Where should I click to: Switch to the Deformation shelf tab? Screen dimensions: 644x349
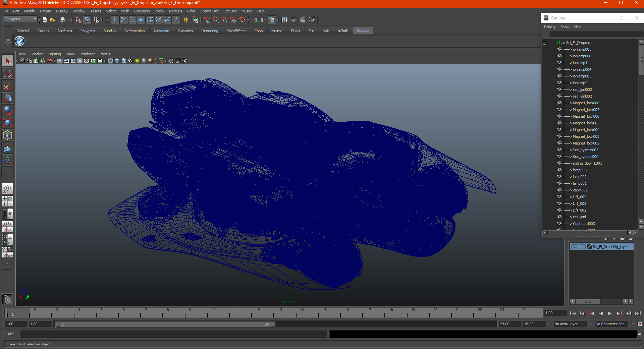(135, 31)
